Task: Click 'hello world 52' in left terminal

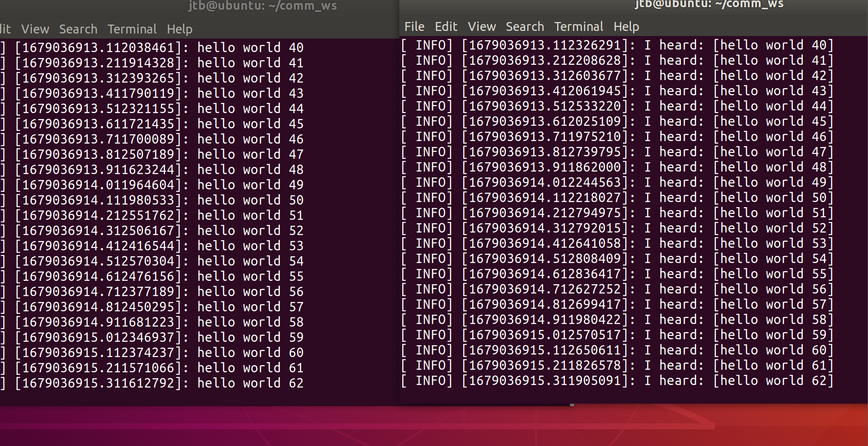Action: (x=250, y=230)
